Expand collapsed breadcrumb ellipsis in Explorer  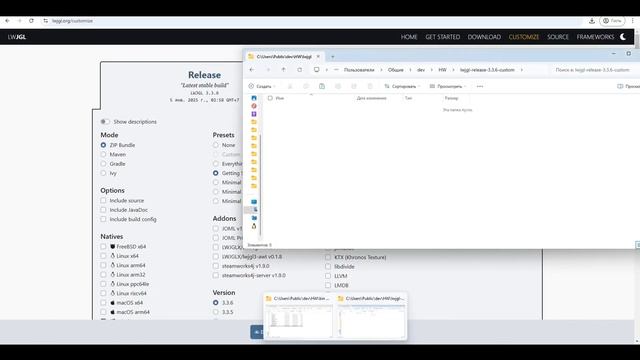[x=336, y=70]
